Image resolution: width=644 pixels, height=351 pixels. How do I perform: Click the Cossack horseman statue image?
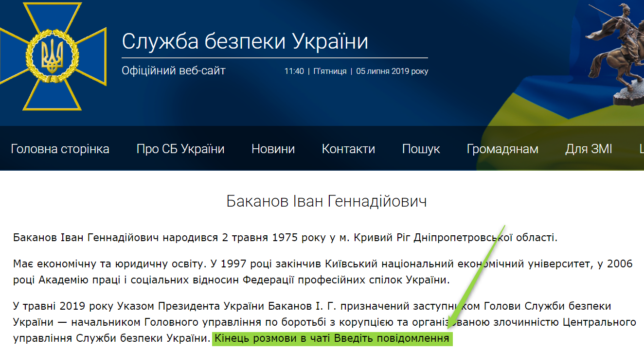(618, 49)
